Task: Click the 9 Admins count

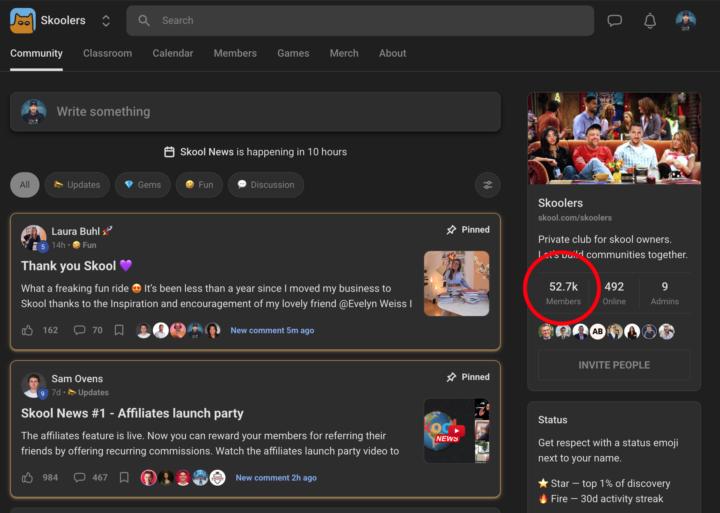Action: (664, 293)
